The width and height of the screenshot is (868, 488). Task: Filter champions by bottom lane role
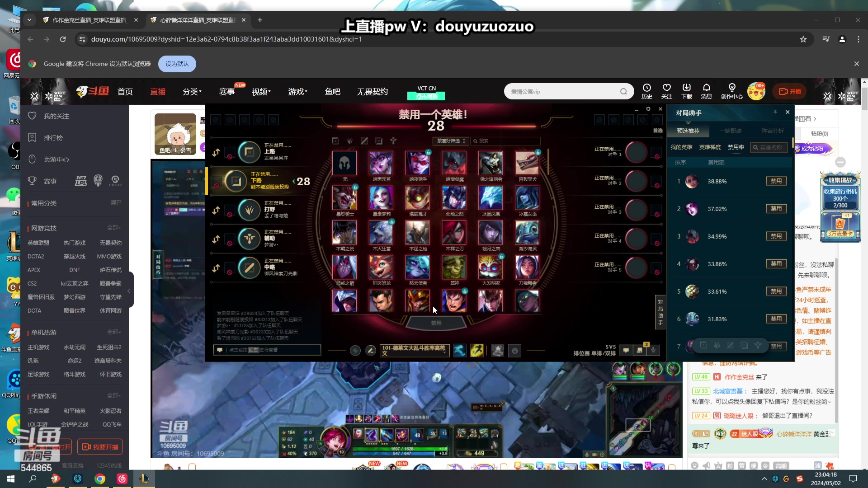pos(379,141)
